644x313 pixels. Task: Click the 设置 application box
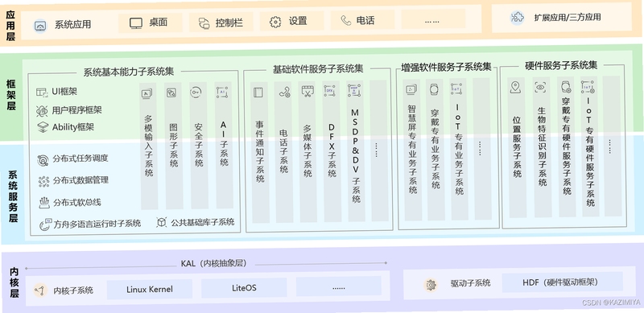292,21
